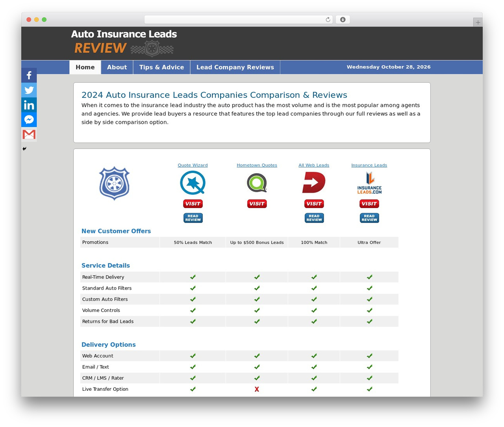The image size is (504, 427).
Task: Go to the Home tab
Action: point(85,67)
